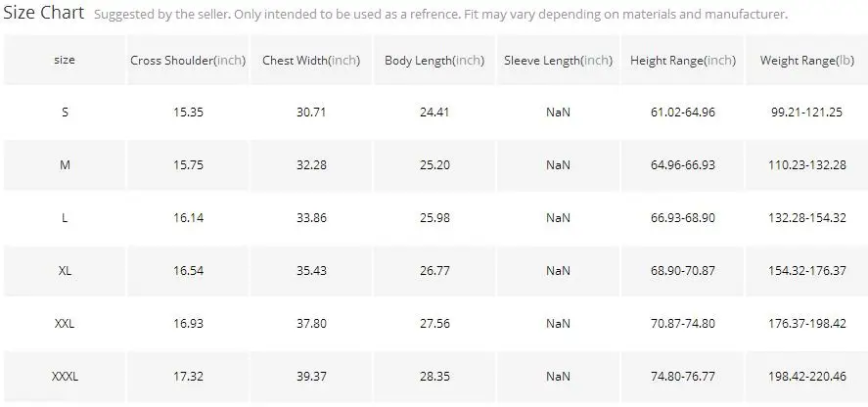Click the Cross Shoulder(inch) column header
This screenshot has height=407, width=868.
coord(188,60)
